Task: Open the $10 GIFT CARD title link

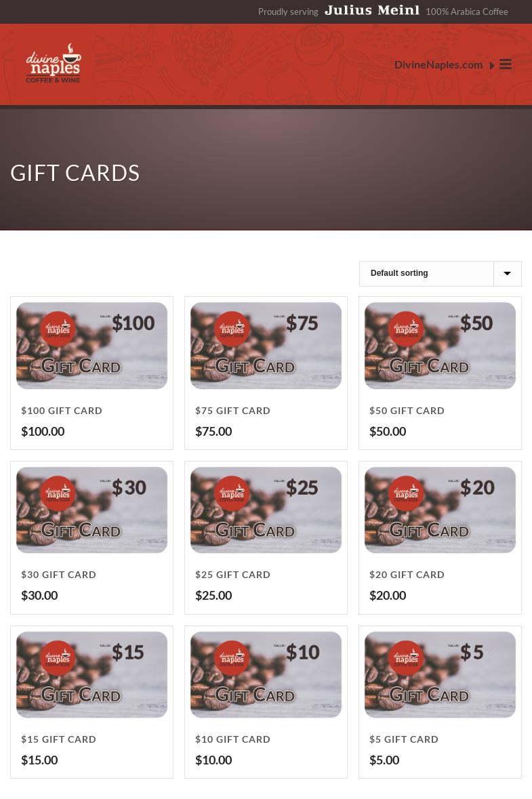Action: pyautogui.click(x=233, y=739)
